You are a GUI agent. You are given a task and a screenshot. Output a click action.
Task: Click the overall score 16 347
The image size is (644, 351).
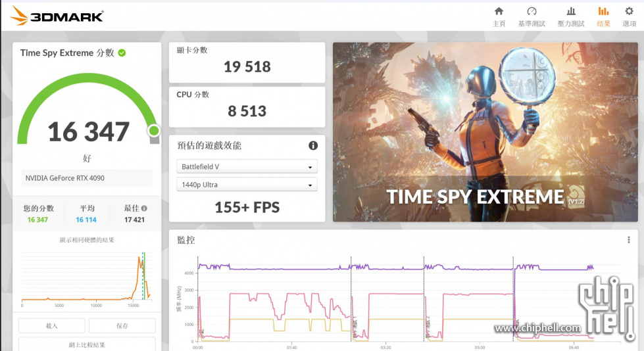[x=88, y=131]
